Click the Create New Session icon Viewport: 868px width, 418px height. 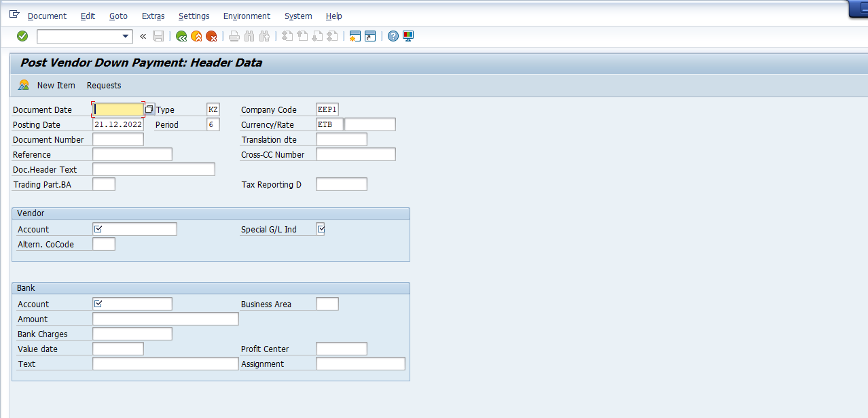354,36
